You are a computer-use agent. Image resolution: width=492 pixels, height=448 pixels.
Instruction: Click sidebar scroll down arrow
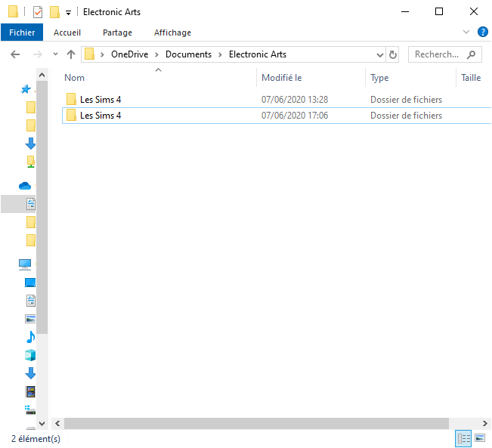coord(42,423)
